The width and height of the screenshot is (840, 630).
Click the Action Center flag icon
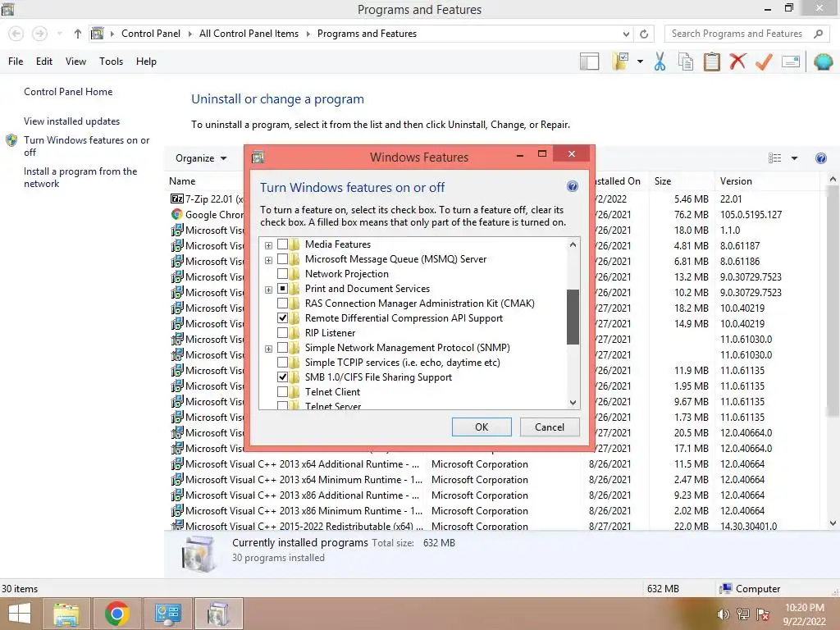point(763,614)
